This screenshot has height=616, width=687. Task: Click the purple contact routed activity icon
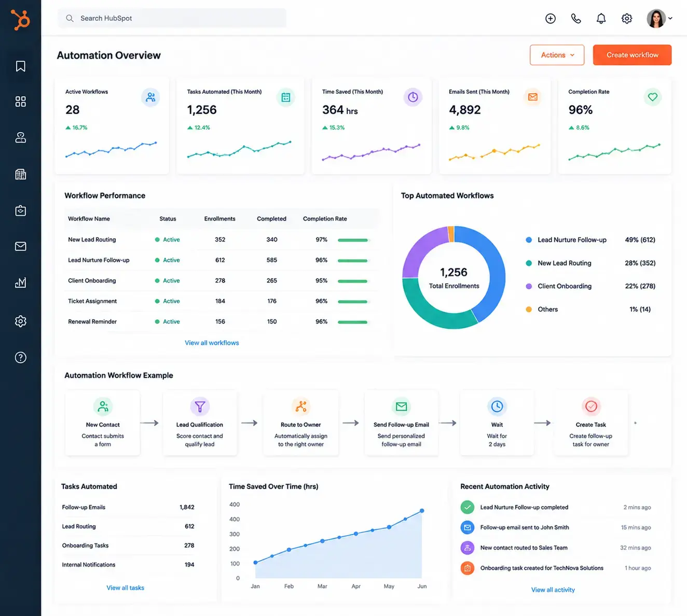click(468, 548)
